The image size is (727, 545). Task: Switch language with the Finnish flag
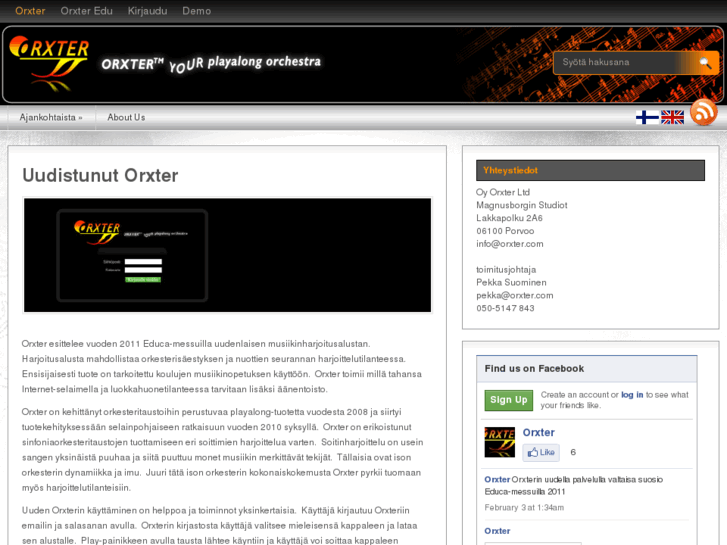click(x=647, y=117)
